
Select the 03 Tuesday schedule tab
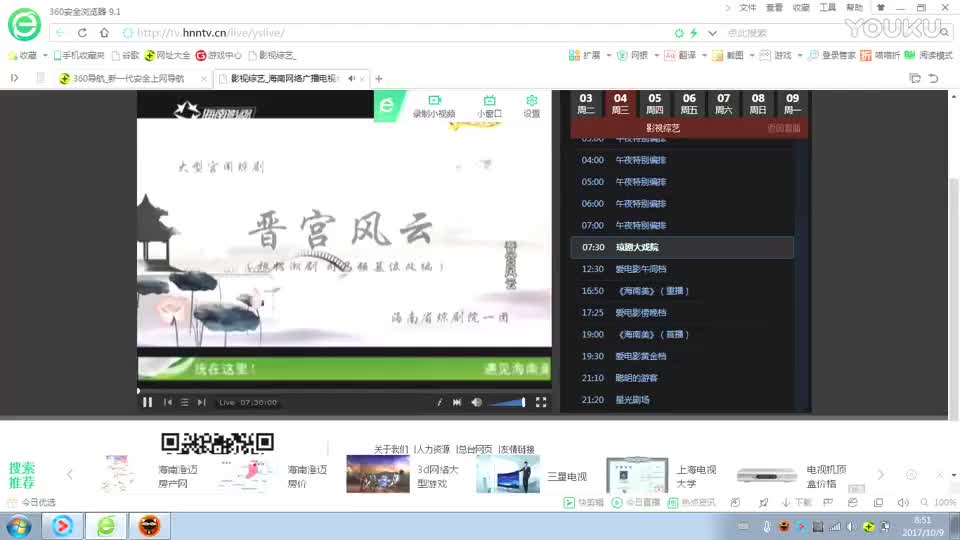[x=586, y=103]
